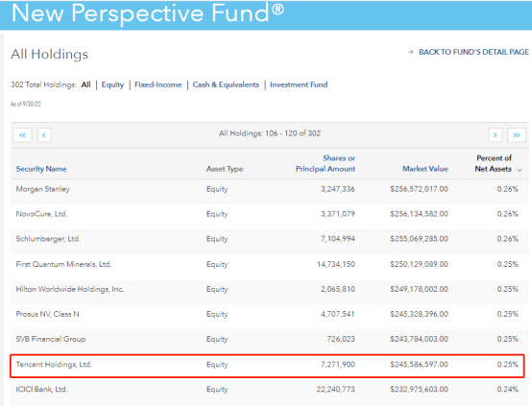This screenshot has height=407, width=532.
Task: Go to first page of holdings
Action: [23, 135]
